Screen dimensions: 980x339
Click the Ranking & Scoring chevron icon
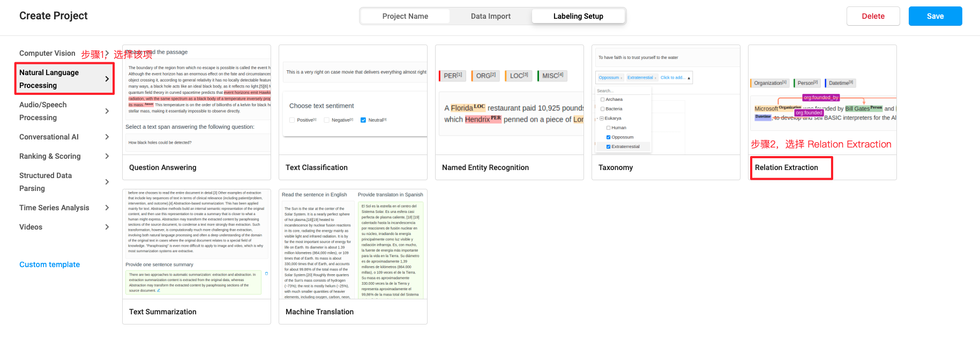[x=107, y=156]
